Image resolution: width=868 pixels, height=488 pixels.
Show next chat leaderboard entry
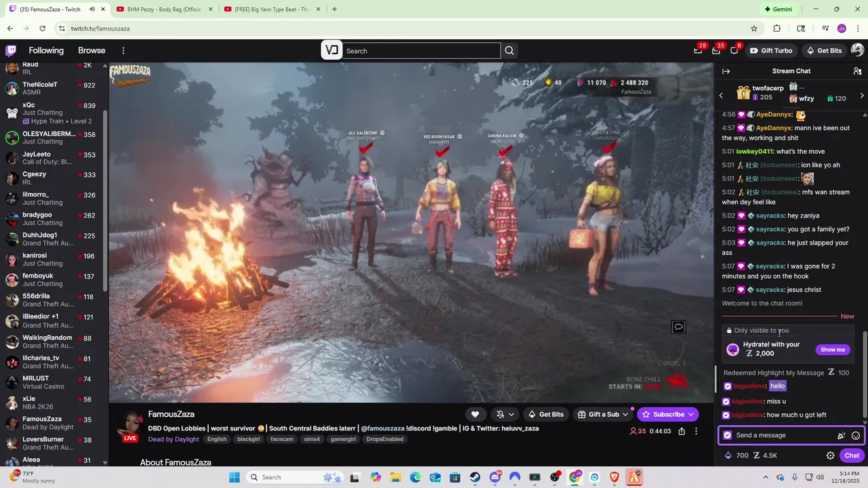(x=862, y=96)
